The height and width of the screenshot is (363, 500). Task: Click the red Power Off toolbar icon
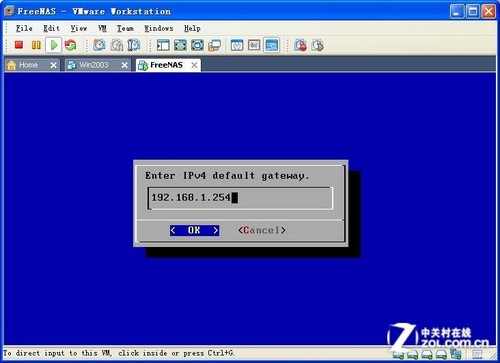coord(19,45)
